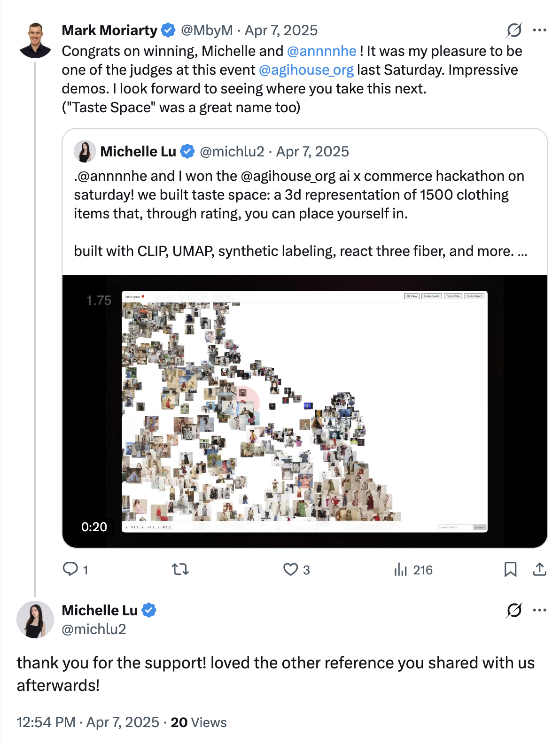Open Michelle Lu's reply profile avatar
Image resolution: width=560 pixels, height=744 pixels.
click(x=35, y=620)
